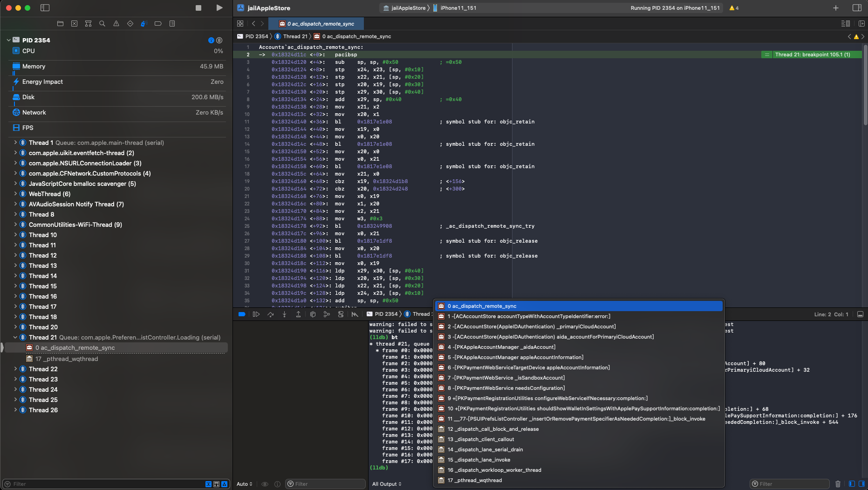Open the Symbol navigator icon
This screenshot has height=490, width=868.
[x=88, y=23]
